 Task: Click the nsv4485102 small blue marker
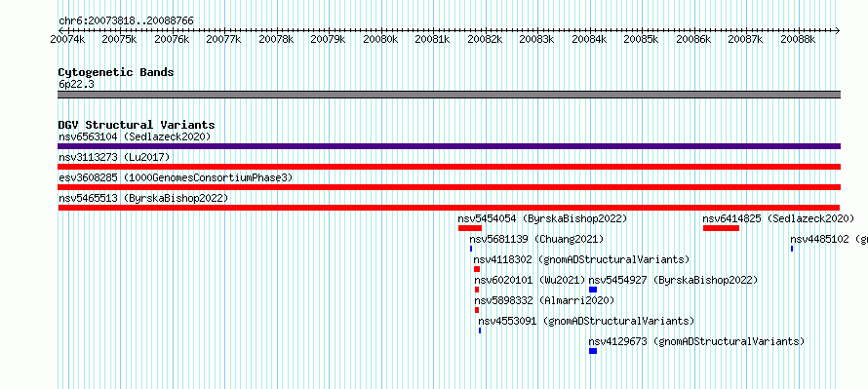(792, 249)
